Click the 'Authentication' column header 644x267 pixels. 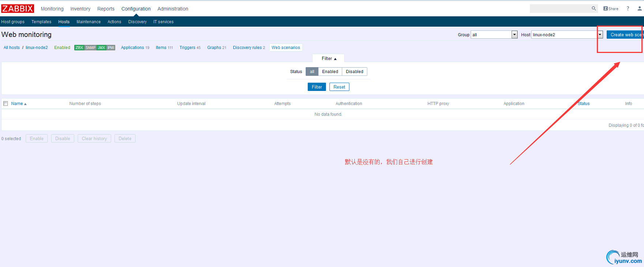(349, 104)
